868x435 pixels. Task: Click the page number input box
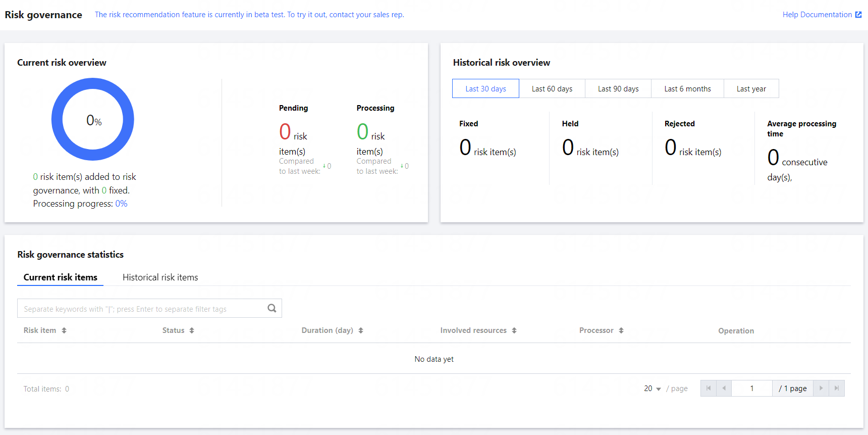(x=752, y=388)
